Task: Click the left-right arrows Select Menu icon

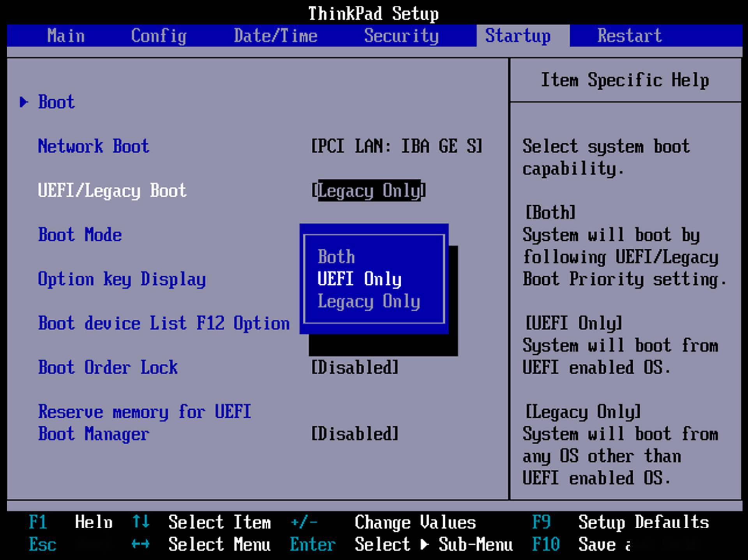Action: click(x=141, y=544)
